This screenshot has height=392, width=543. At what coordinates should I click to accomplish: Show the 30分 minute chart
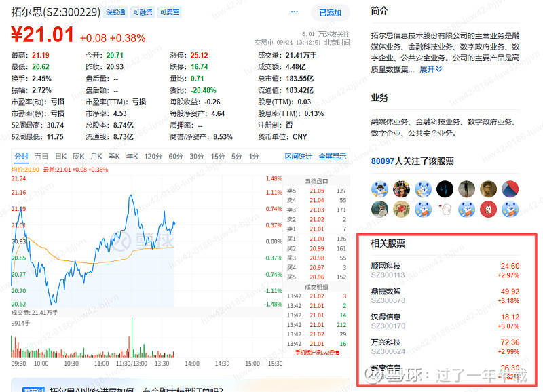coord(197,157)
